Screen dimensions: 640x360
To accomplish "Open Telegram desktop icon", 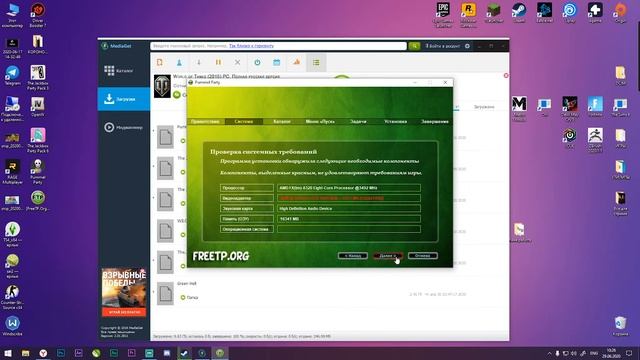I will point(12,75).
